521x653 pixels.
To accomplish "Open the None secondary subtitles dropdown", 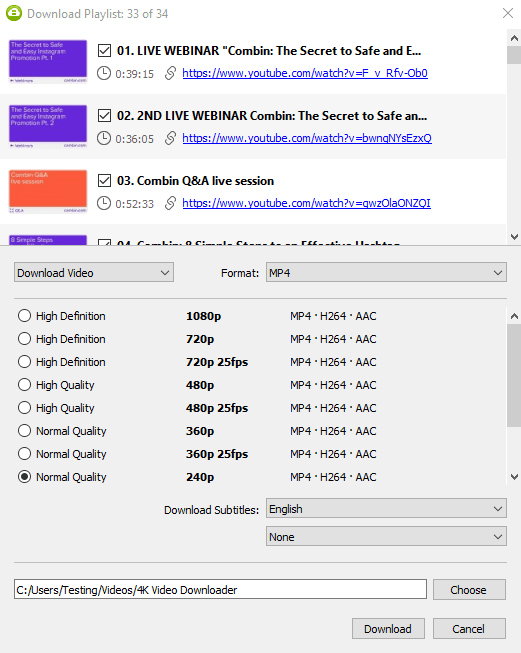I will 386,536.
